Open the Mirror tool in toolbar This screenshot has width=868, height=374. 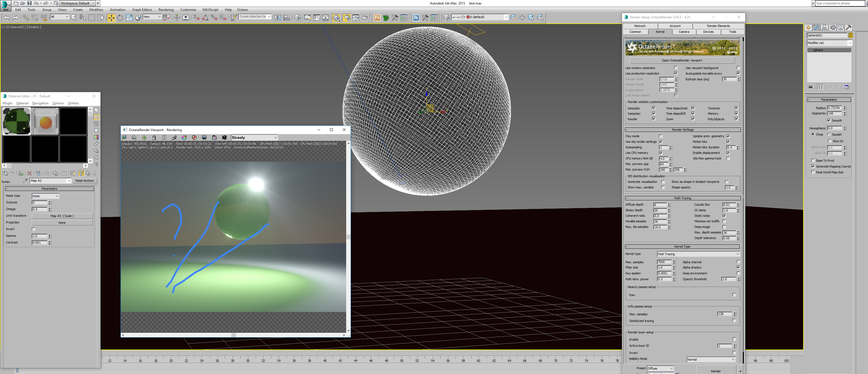click(277, 18)
